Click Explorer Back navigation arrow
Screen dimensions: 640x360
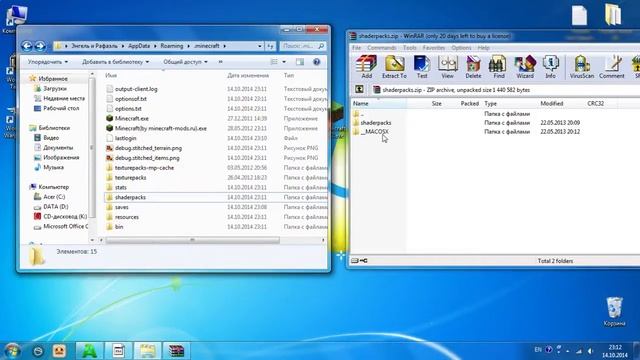tap(27, 46)
